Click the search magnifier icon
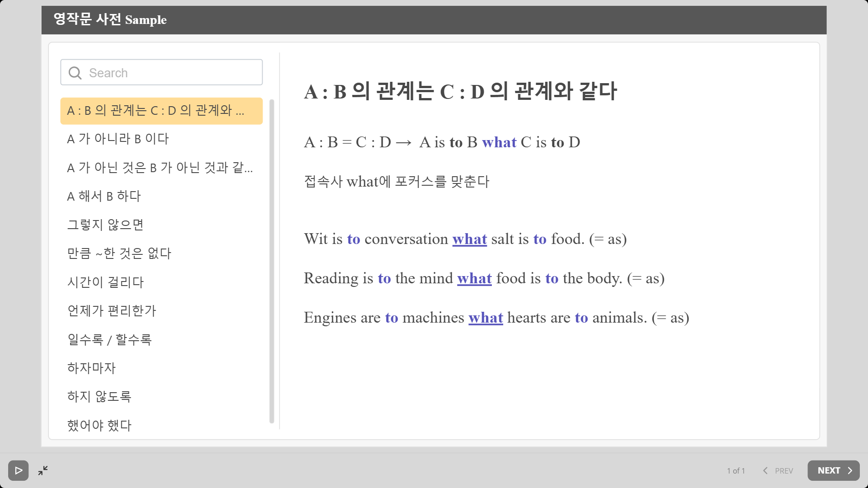 [75, 73]
